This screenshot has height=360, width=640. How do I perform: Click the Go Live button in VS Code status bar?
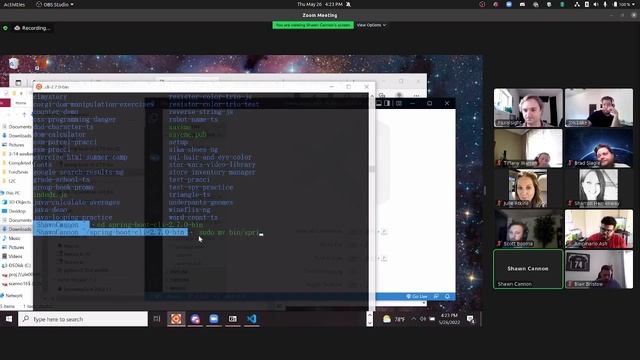[417, 296]
